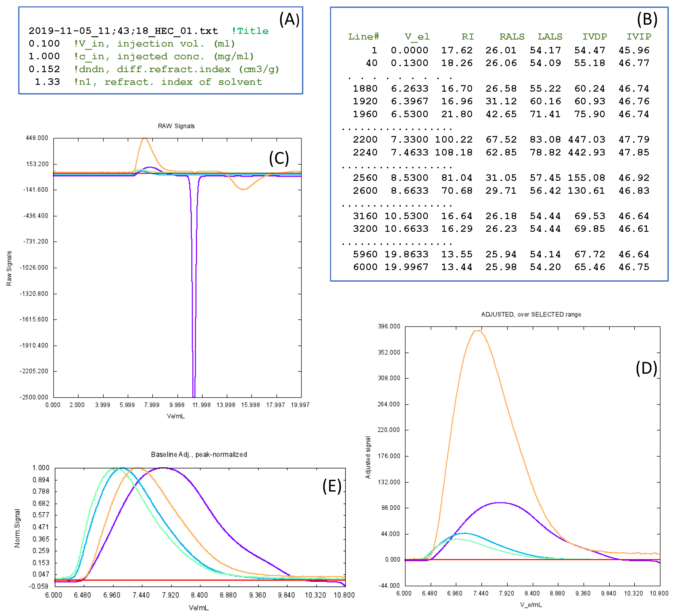The width and height of the screenshot is (674, 616).
Task: Click the 447.03 IVDP value
Action: point(587,140)
